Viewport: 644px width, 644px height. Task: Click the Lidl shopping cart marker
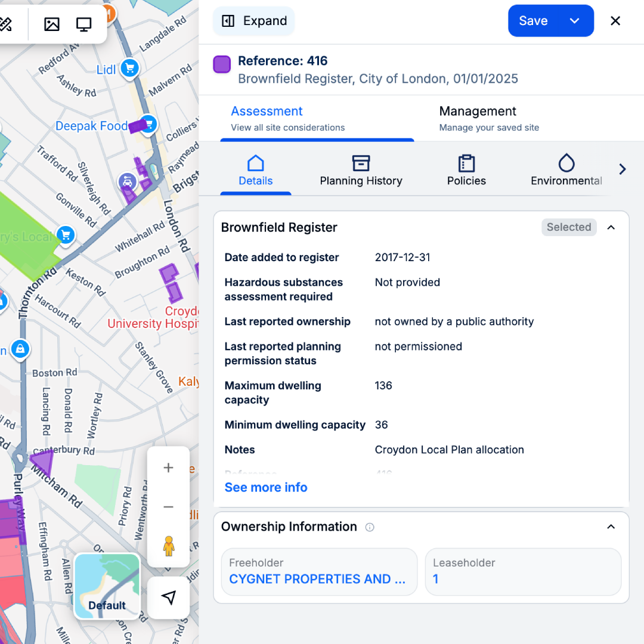point(130,68)
